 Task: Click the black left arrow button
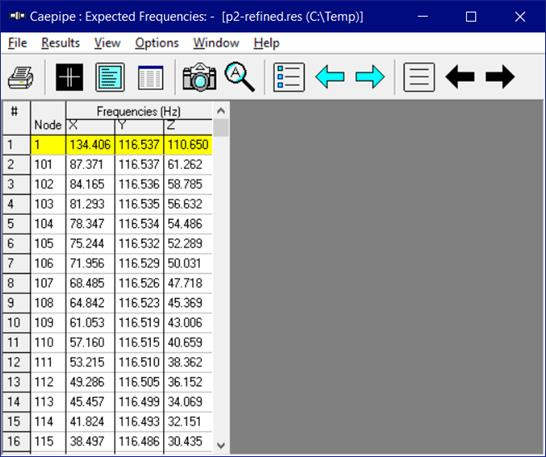tap(460, 77)
